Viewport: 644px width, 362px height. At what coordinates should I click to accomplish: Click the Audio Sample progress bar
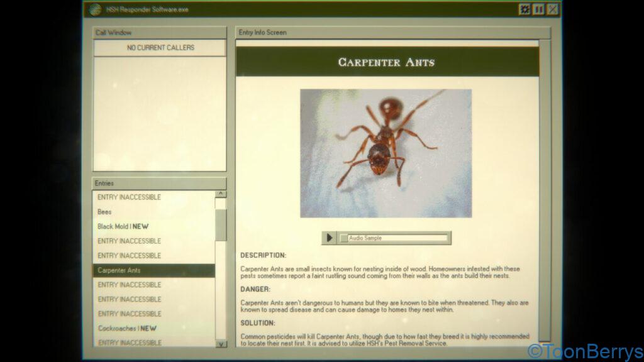(395, 238)
